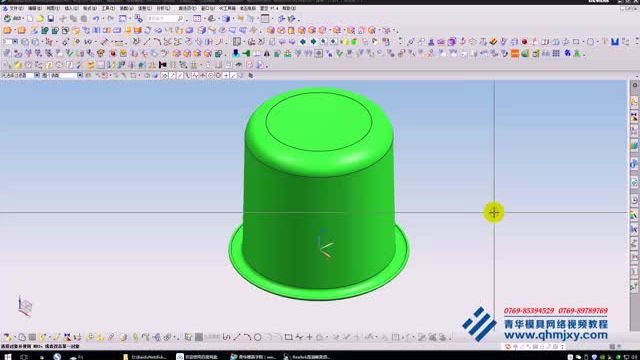
Task: Toggle the first boxed snap option in selection bar
Action: [164, 76]
